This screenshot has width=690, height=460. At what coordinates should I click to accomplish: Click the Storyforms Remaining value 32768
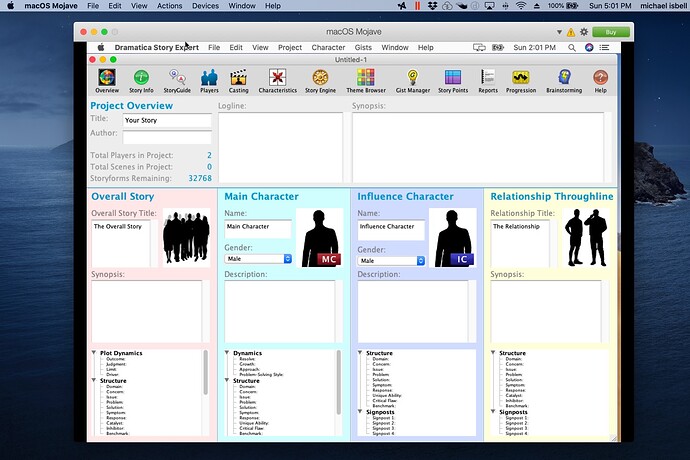coord(200,178)
